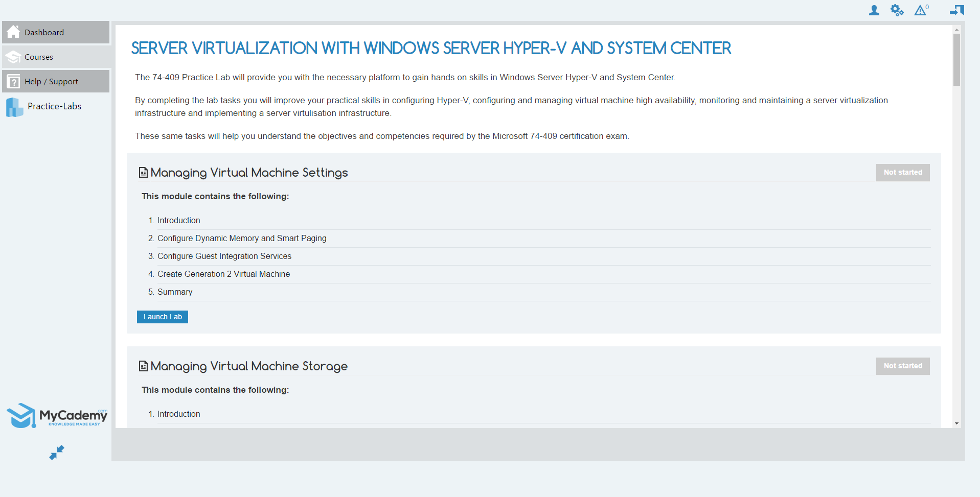Click the document icon beside Managing Virtual Machine Settings

coord(143,172)
